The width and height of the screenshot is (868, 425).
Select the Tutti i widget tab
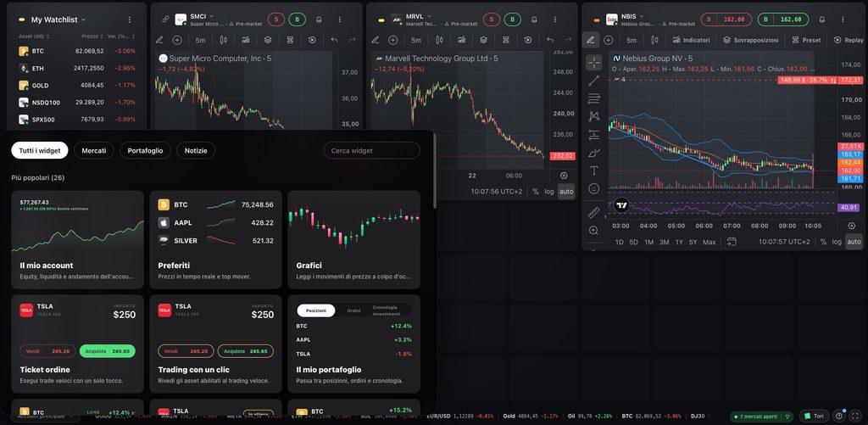pyautogui.click(x=39, y=150)
